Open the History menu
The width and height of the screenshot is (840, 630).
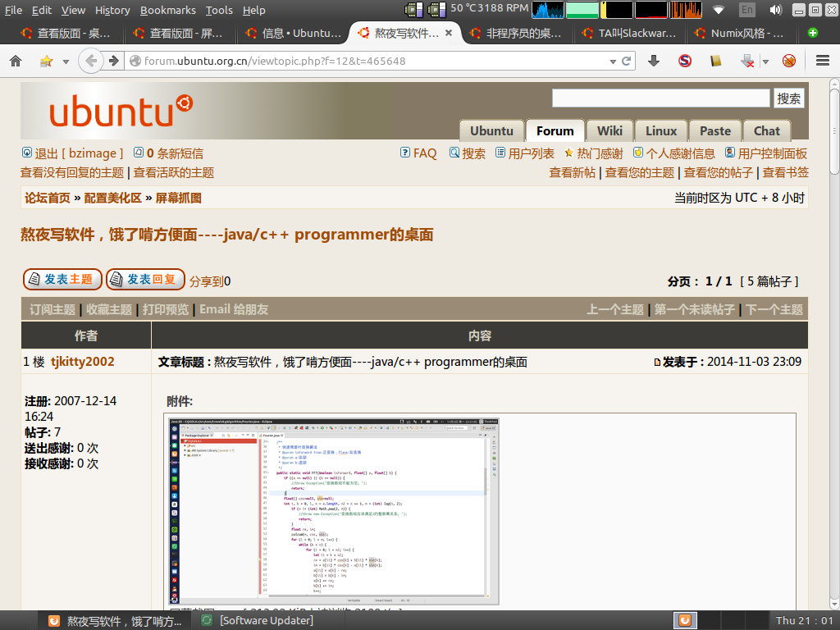[x=112, y=10]
